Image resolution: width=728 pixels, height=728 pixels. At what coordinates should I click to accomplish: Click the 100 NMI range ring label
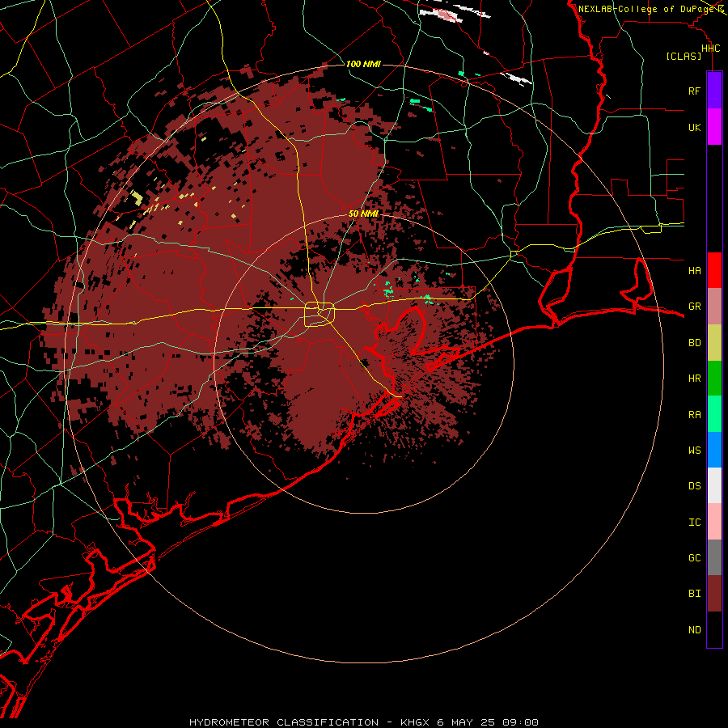[x=363, y=64]
